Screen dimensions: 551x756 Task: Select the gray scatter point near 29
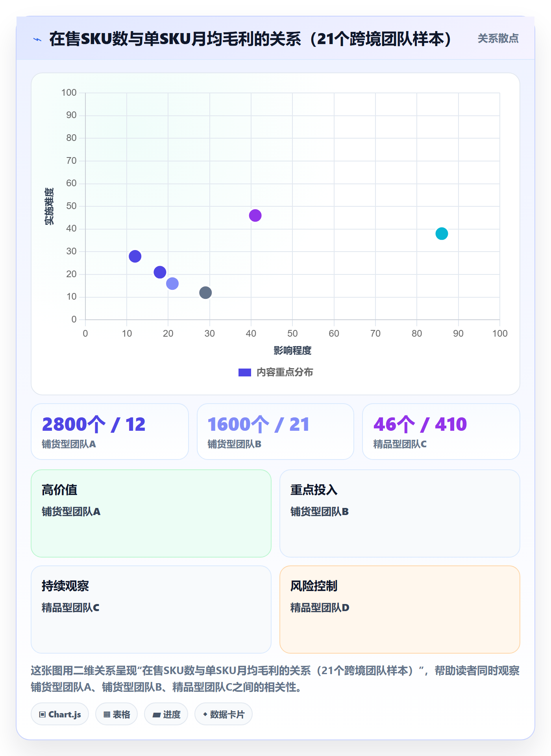(x=205, y=293)
